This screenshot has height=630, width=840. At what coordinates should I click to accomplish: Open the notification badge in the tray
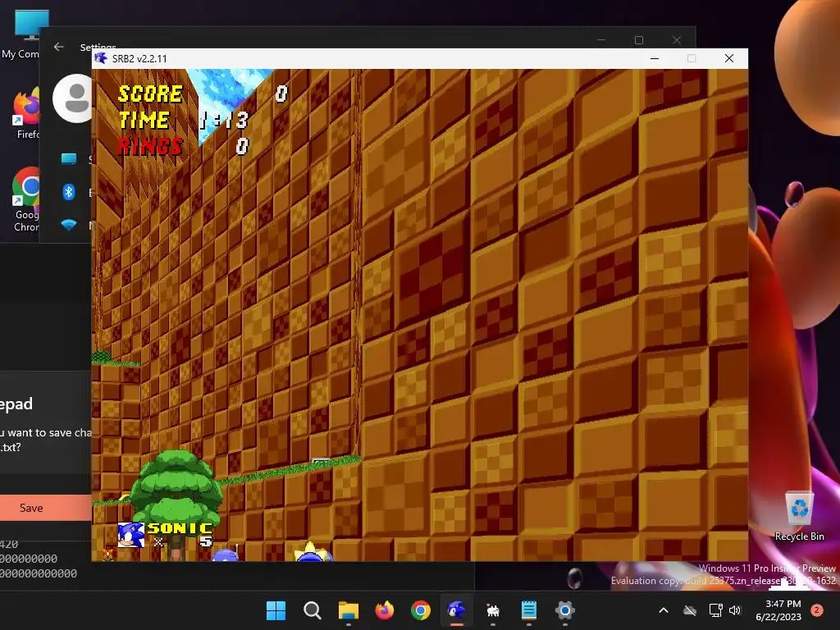click(x=817, y=610)
